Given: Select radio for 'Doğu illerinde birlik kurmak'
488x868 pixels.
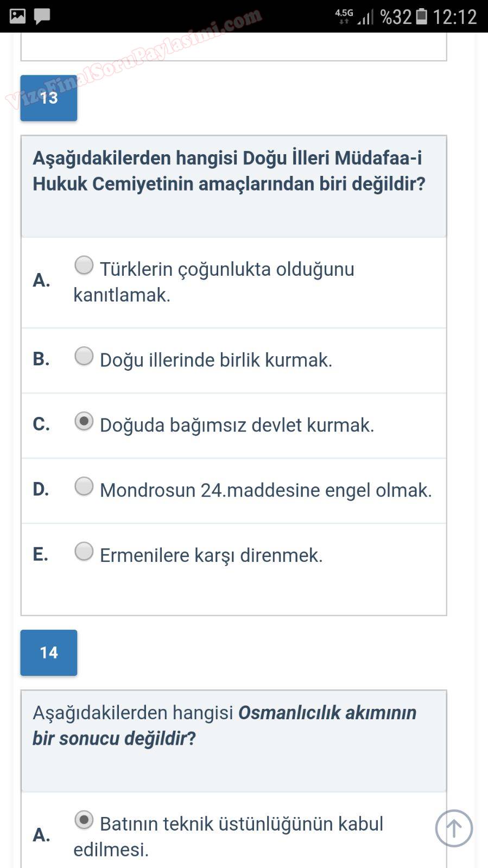Looking at the screenshot, I should [x=84, y=356].
